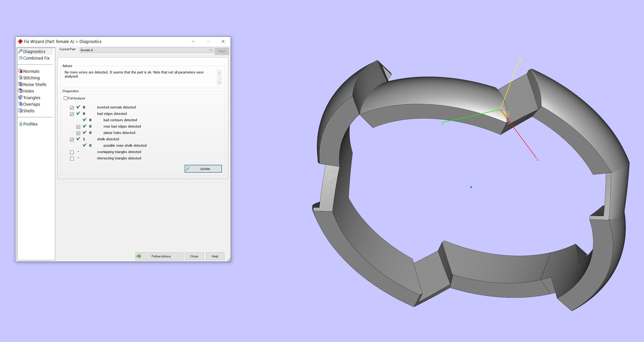Click the Advice box scroll down arrow
The height and width of the screenshot is (342, 644).
[219, 83]
